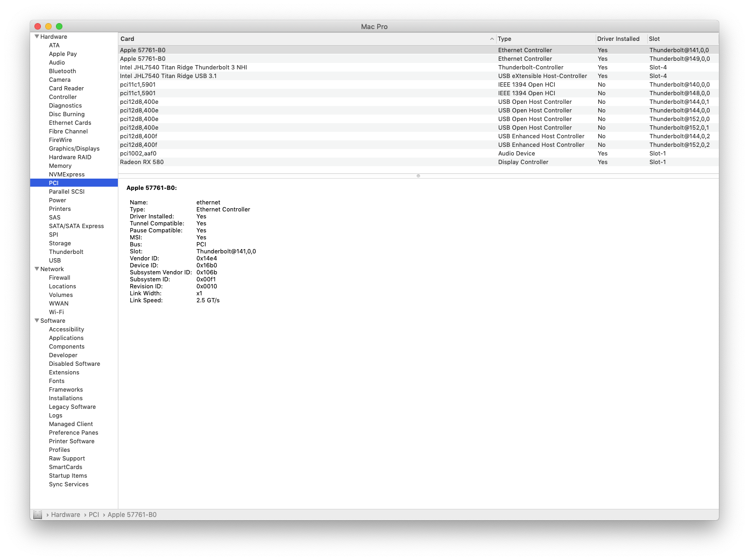Collapse the Software section triangle
The width and height of the screenshot is (749, 560).
(37, 321)
